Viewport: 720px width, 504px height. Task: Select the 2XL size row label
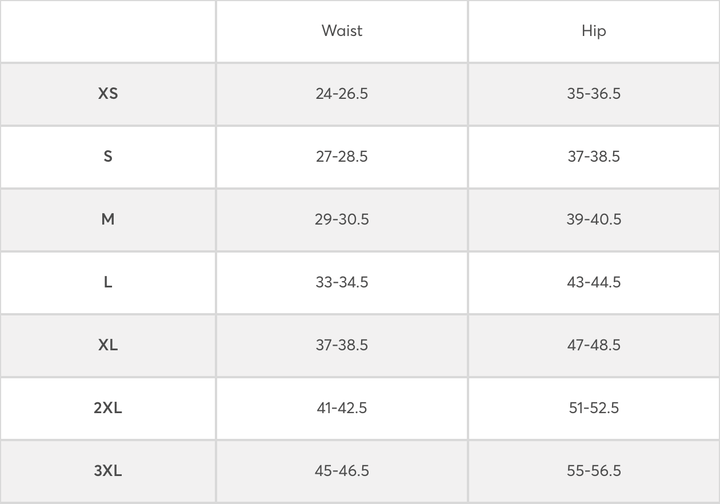pos(108,408)
